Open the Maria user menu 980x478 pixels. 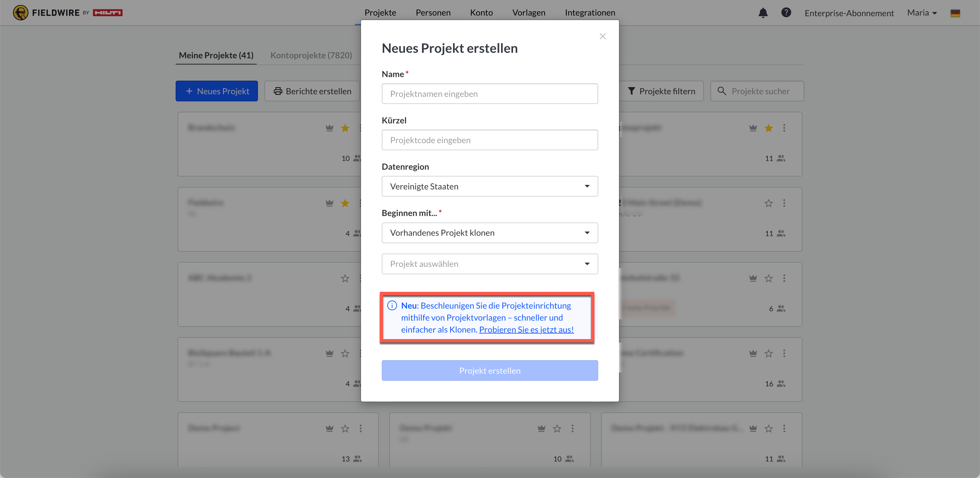click(x=922, y=13)
